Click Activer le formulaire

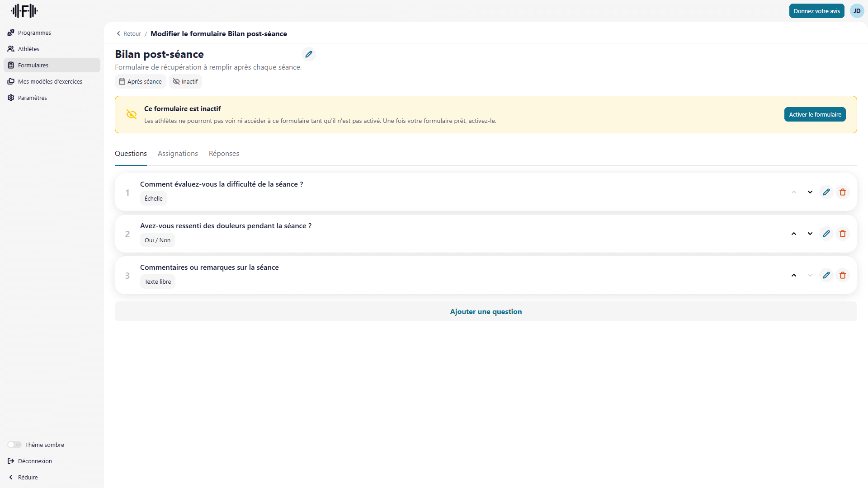click(x=815, y=114)
